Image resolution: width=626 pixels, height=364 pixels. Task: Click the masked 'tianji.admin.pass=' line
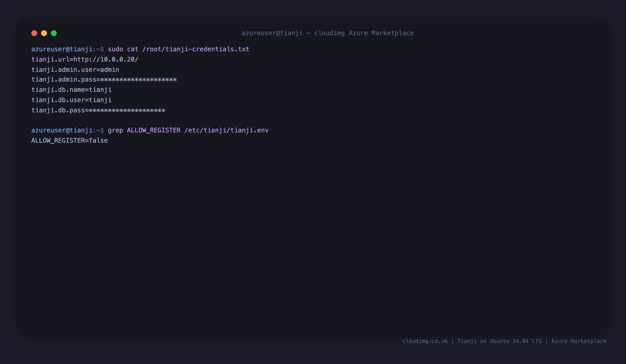pos(104,80)
